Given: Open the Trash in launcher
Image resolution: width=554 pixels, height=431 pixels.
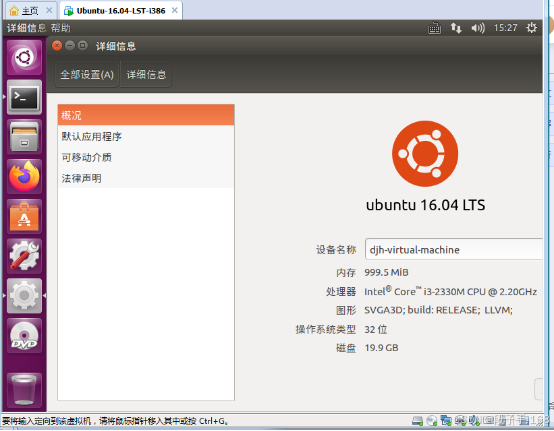Looking at the screenshot, I should [24, 390].
